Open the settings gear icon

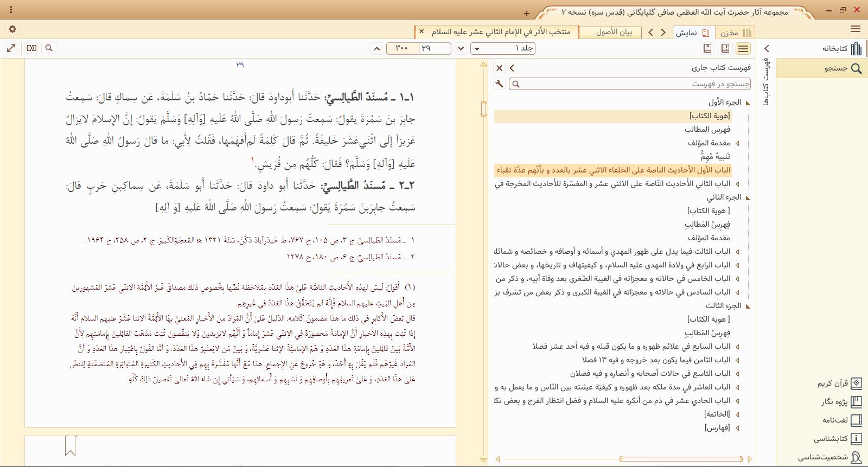(12, 29)
